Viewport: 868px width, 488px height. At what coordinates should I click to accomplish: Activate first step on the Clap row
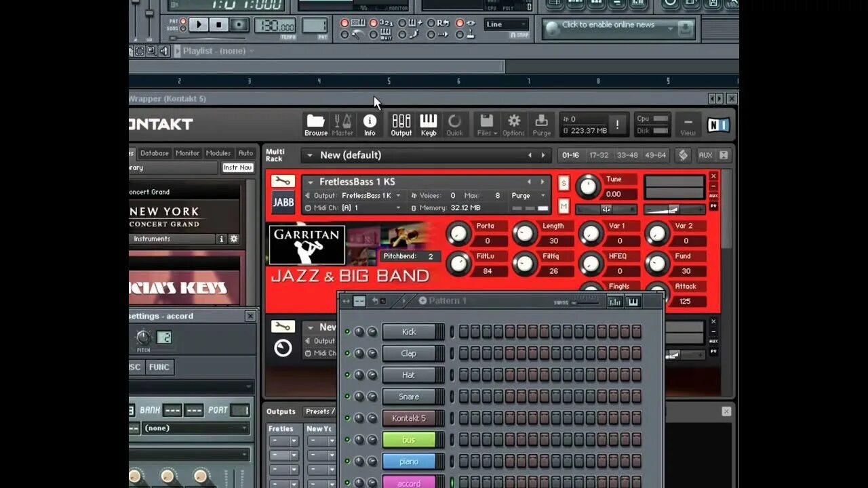click(x=464, y=353)
